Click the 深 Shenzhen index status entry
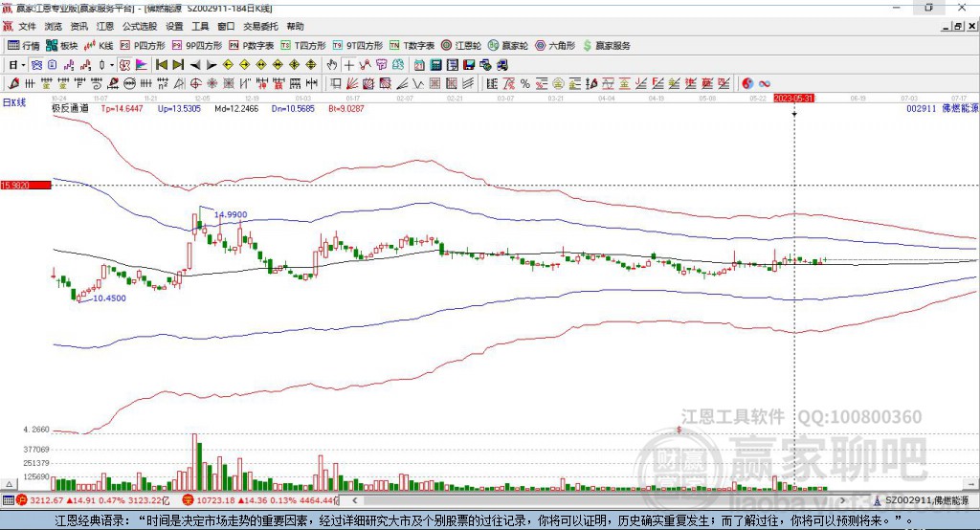The height and width of the screenshot is (530, 980). (260, 500)
